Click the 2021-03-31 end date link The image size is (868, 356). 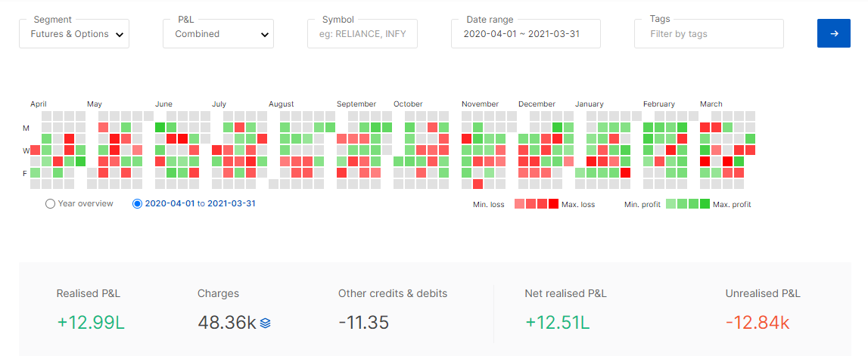click(x=232, y=203)
